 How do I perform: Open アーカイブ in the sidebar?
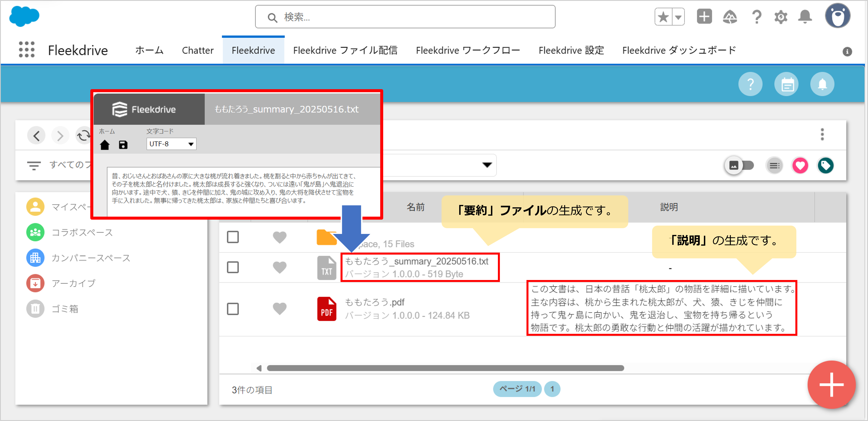point(61,283)
